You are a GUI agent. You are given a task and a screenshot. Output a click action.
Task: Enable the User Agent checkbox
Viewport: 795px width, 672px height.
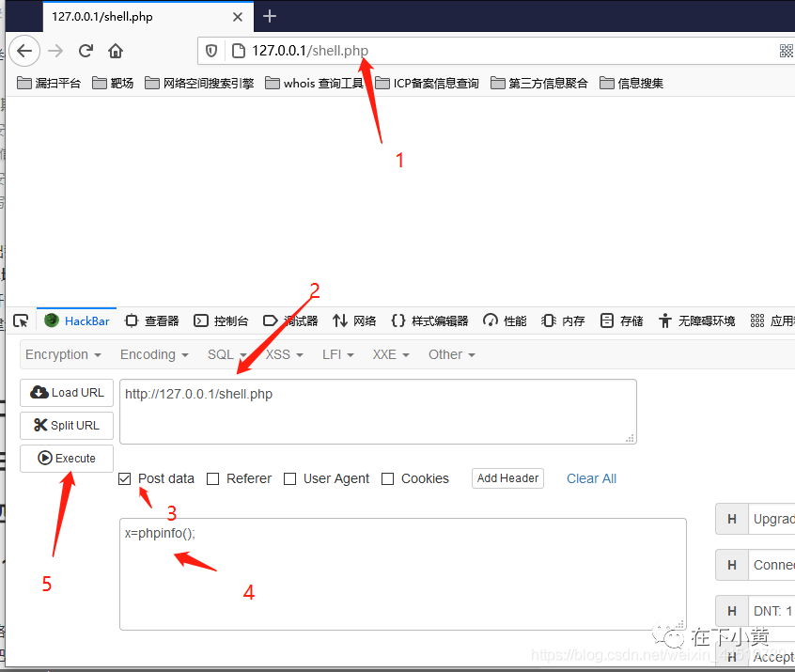[290, 478]
